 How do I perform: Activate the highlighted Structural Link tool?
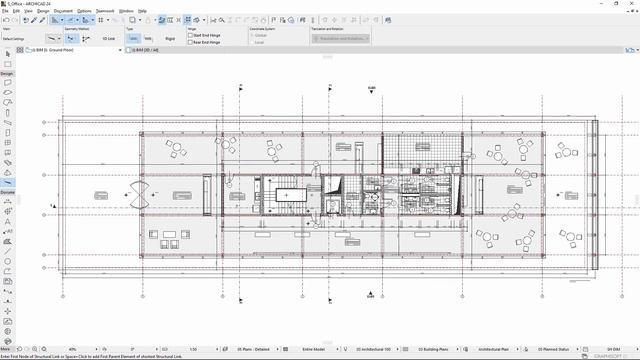[x=8, y=182]
